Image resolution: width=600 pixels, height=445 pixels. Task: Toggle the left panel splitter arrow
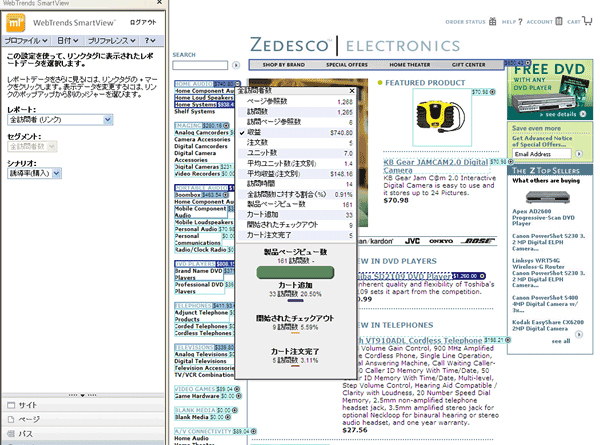(82, 395)
